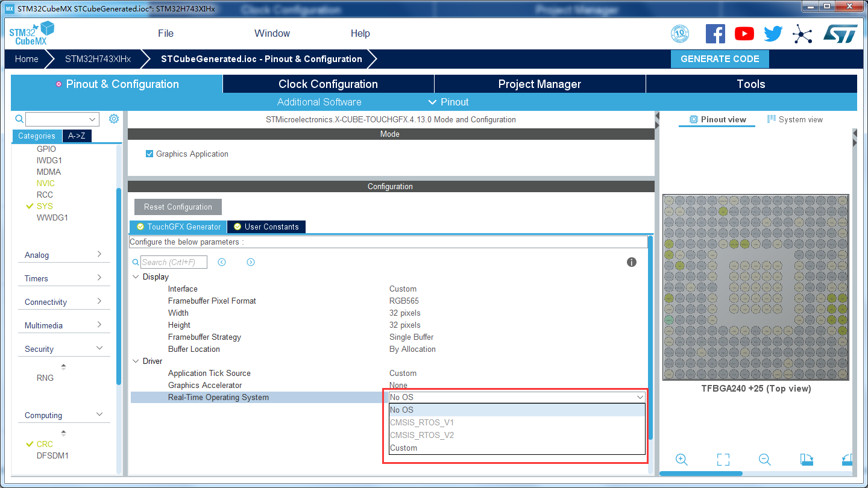Collapse the Display parameter group
Viewport: 868px width, 488px height.
point(135,277)
